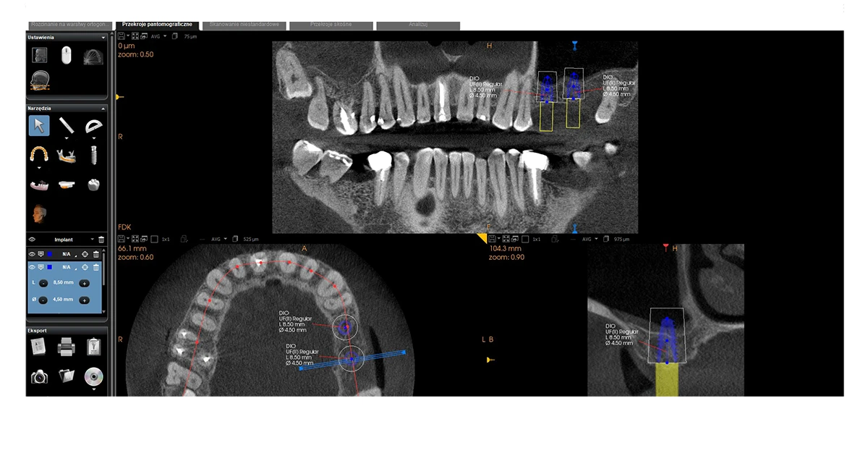The image size is (868, 456).
Task: Select the dental arch curve tool
Action: (x=39, y=153)
